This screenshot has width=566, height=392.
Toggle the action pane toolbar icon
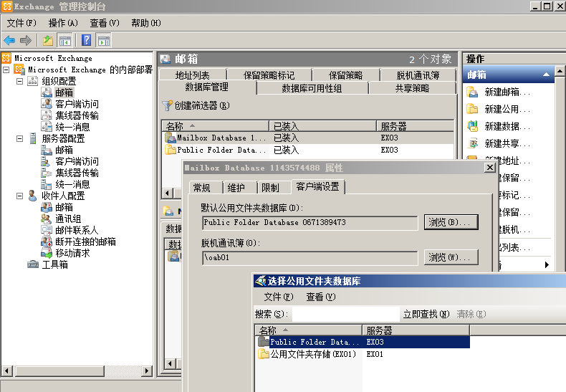pos(104,40)
